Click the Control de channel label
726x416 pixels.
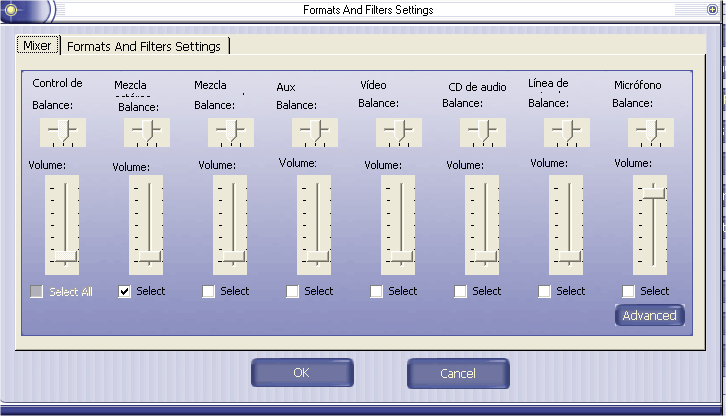[x=57, y=83]
